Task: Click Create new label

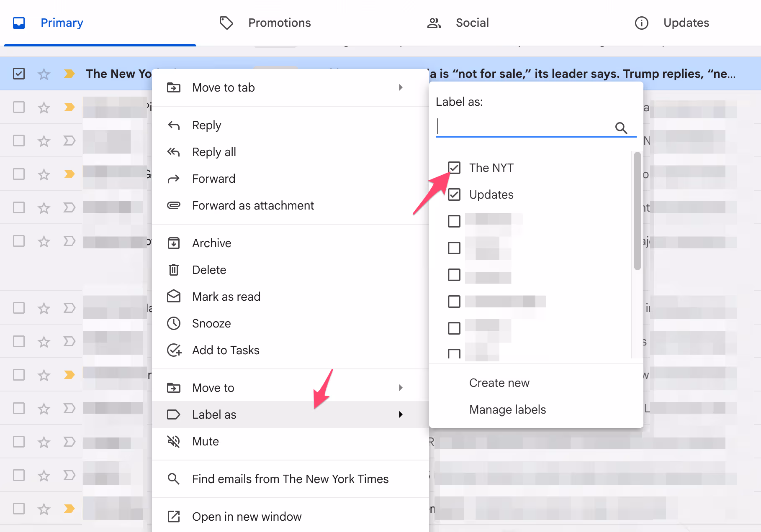Action: click(499, 382)
